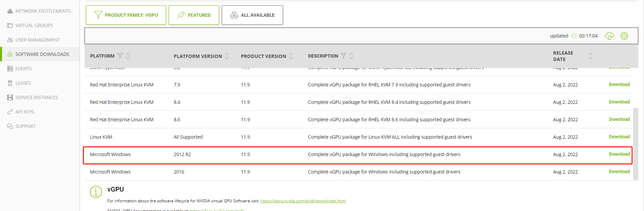The height and width of the screenshot is (211, 644).
Task: Click the Platform Version column header text
Action: pyautogui.click(x=198, y=56)
